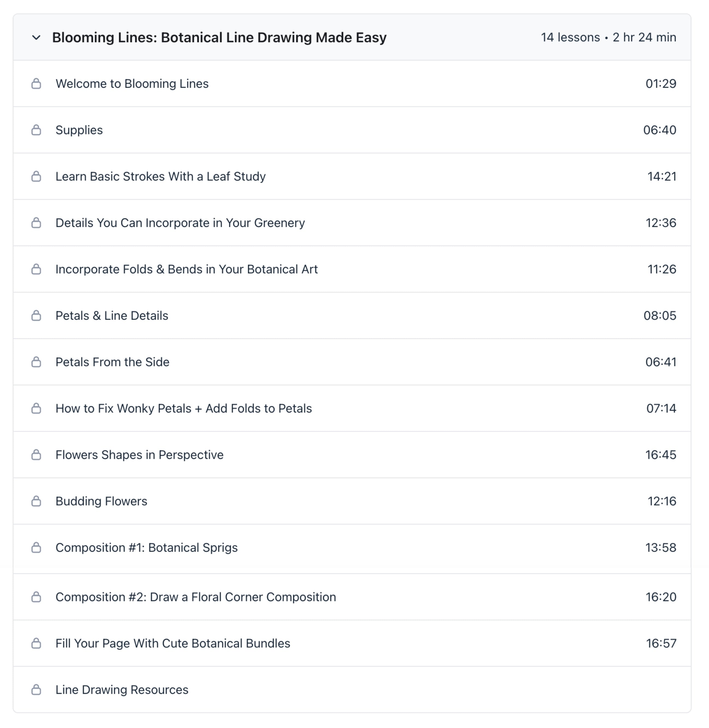
Task: Click the Blooming Lines course title heading
Action: (x=219, y=38)
